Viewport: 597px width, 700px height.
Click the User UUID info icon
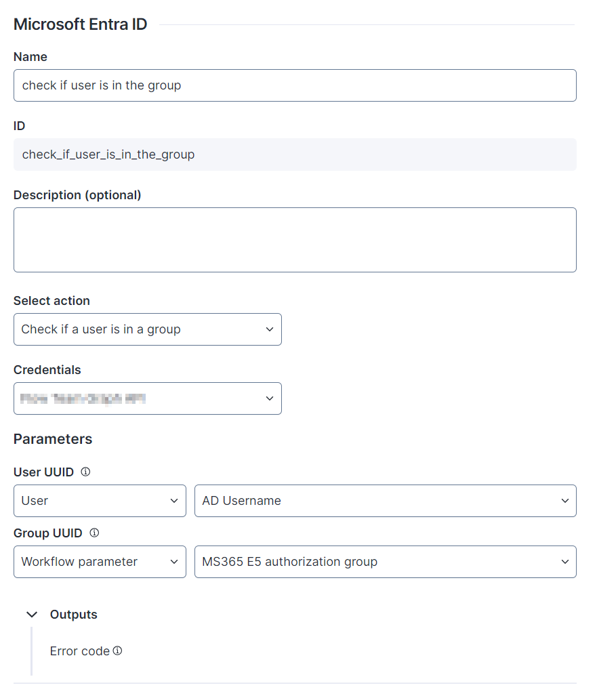pyautogui.click(x=85, y=472)
